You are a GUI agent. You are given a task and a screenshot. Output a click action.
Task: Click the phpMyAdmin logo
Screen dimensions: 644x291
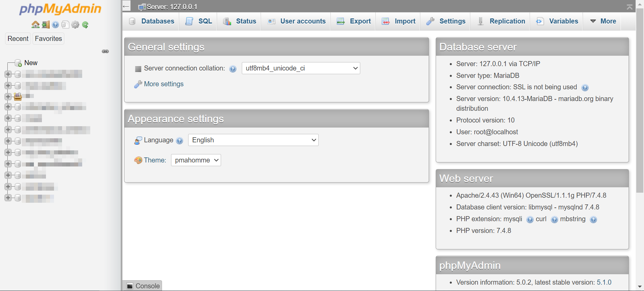coord(60,9)
